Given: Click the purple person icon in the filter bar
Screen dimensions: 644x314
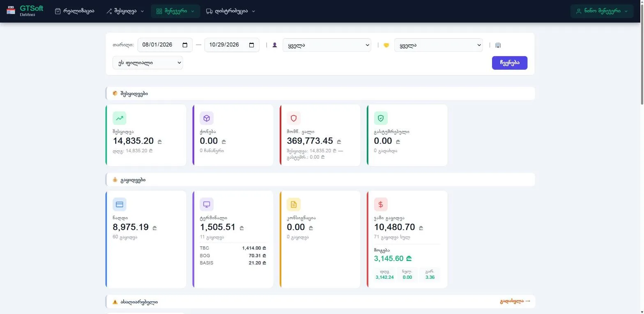Looking at the screenshot, I should click(275, 45).
